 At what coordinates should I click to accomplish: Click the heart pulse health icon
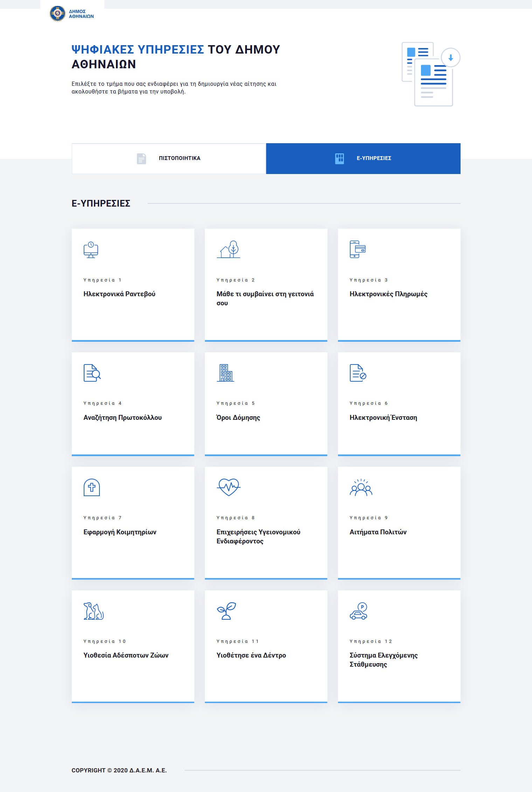coord(228,487)
